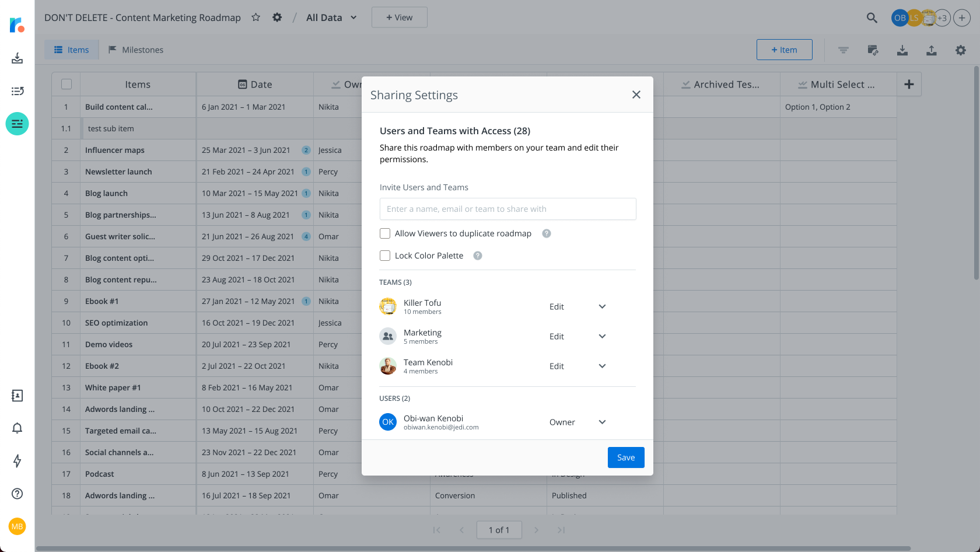Check the Lock Color Palette option
Viewport: 980px width, 552px height.
pos(385,255)
